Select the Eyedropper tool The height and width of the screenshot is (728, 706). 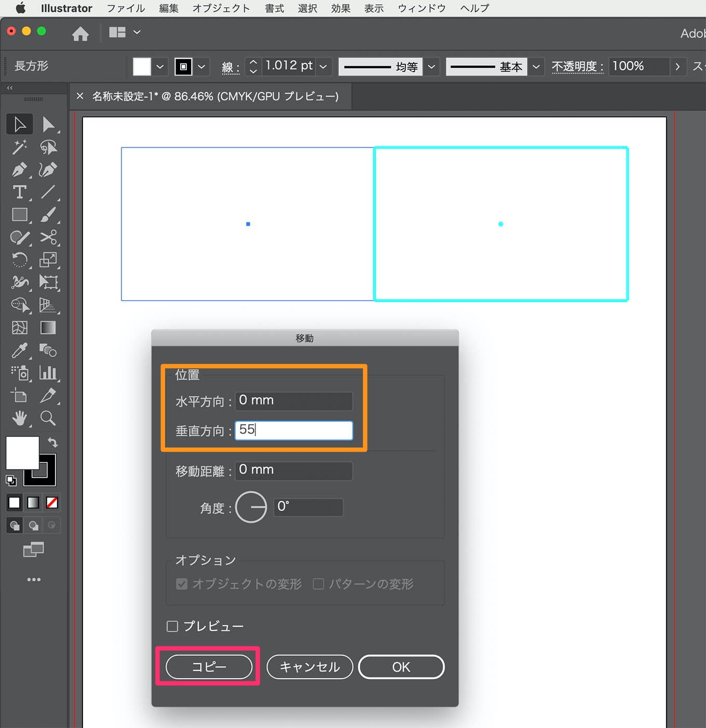tap(20, 350)
